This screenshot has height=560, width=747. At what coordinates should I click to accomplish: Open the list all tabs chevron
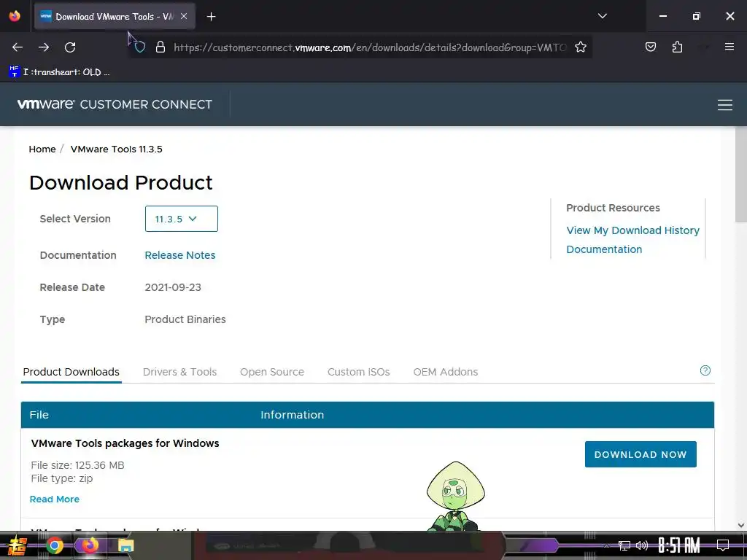tap(602, 16)
